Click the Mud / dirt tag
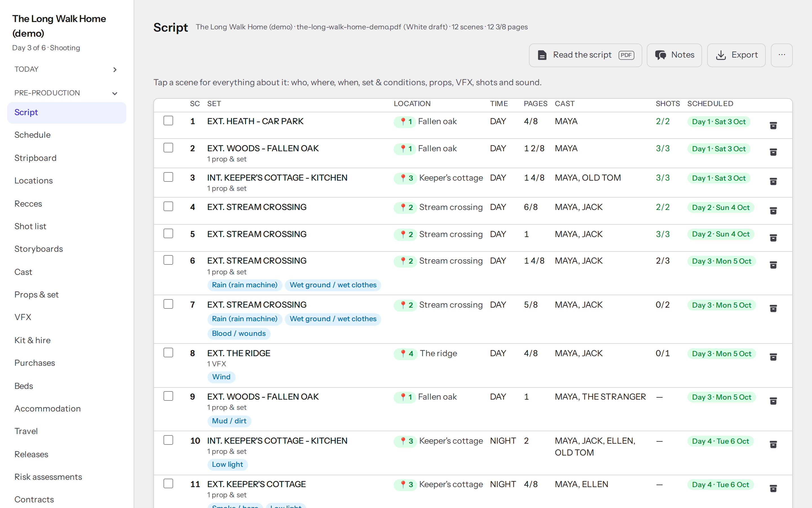 point(229,421)
